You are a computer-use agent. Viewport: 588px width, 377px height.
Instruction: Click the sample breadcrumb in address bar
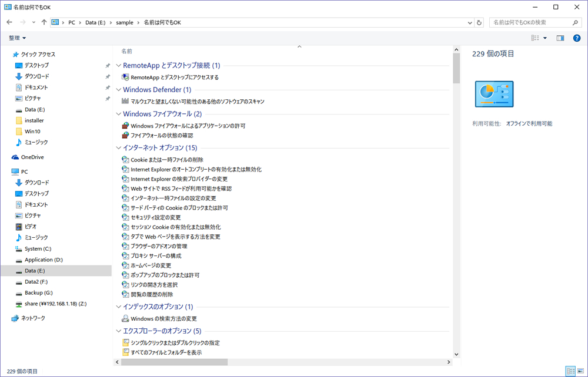125,22
